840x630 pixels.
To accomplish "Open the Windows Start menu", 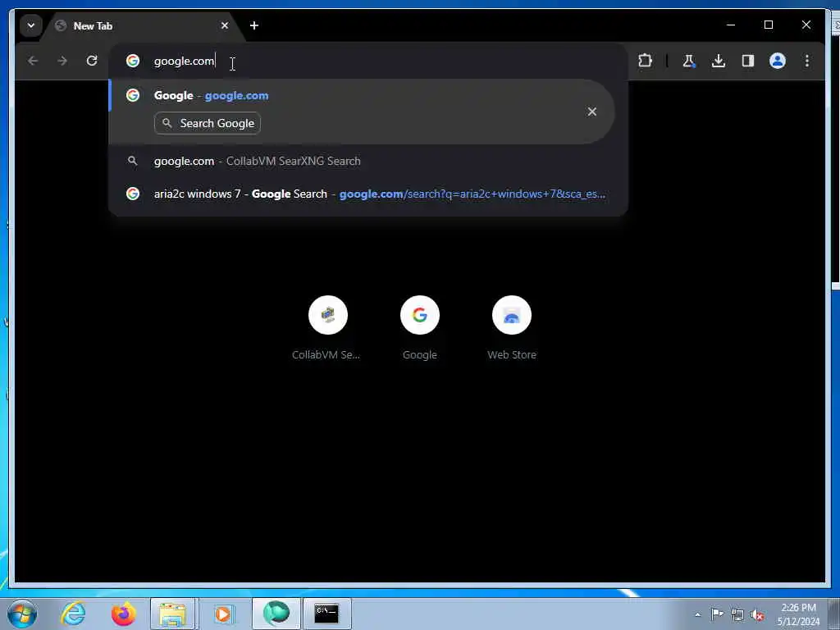I will coord(22,614).
